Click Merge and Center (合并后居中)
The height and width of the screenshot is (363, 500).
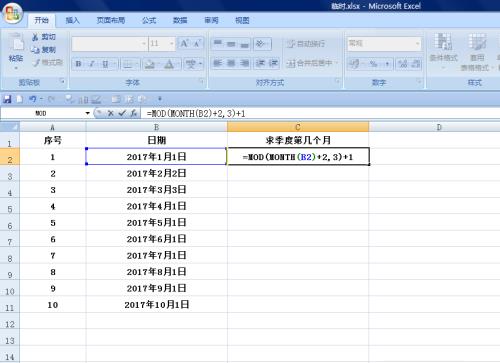(x=309, y=63)
